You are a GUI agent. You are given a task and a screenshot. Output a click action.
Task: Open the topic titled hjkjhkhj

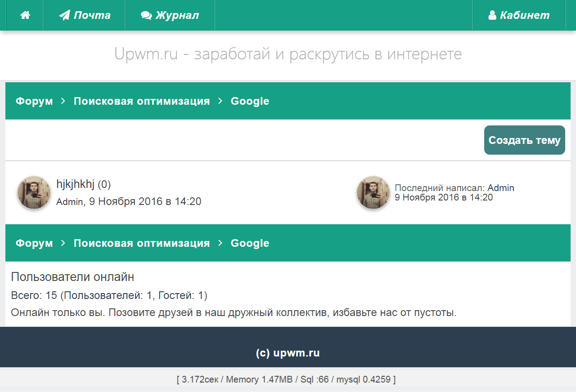coord(76,184)
